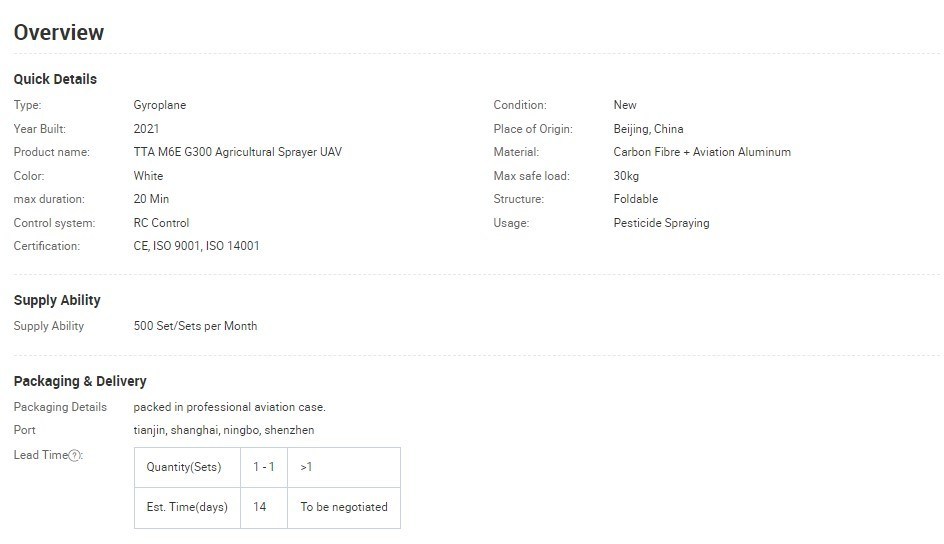Click the Supply Ability section heading

click(57, 300)
